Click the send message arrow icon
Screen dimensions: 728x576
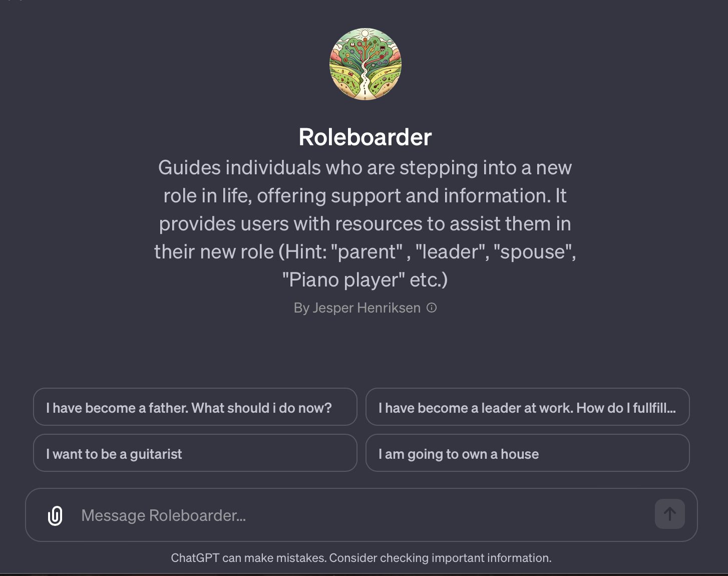tap(669, 514)
